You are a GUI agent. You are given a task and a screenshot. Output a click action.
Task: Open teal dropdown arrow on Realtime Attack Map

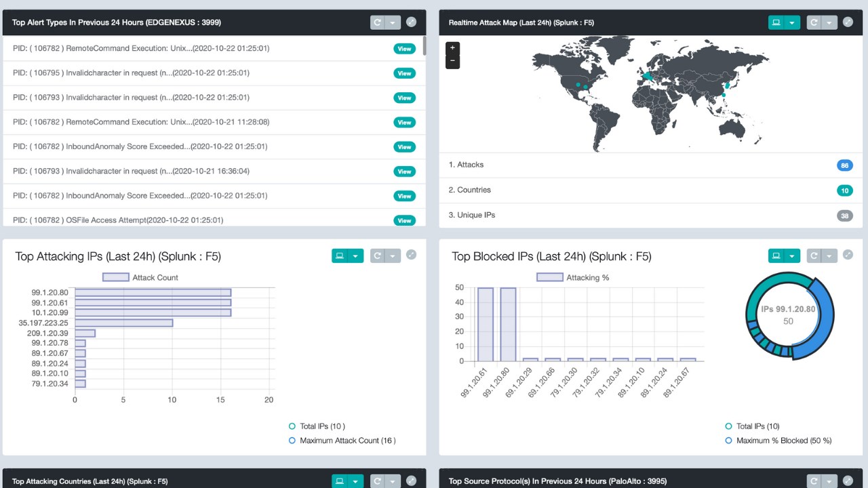[x=792, y=22]
